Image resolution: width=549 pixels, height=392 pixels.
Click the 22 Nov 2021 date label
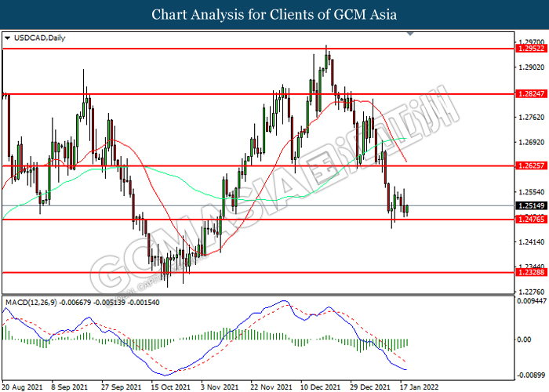coord(271,387)
